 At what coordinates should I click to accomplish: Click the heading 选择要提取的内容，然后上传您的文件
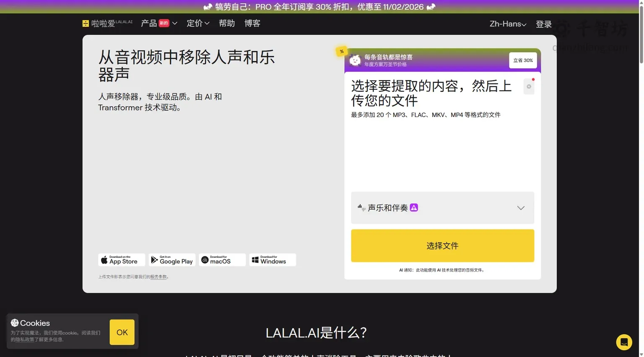431,93
